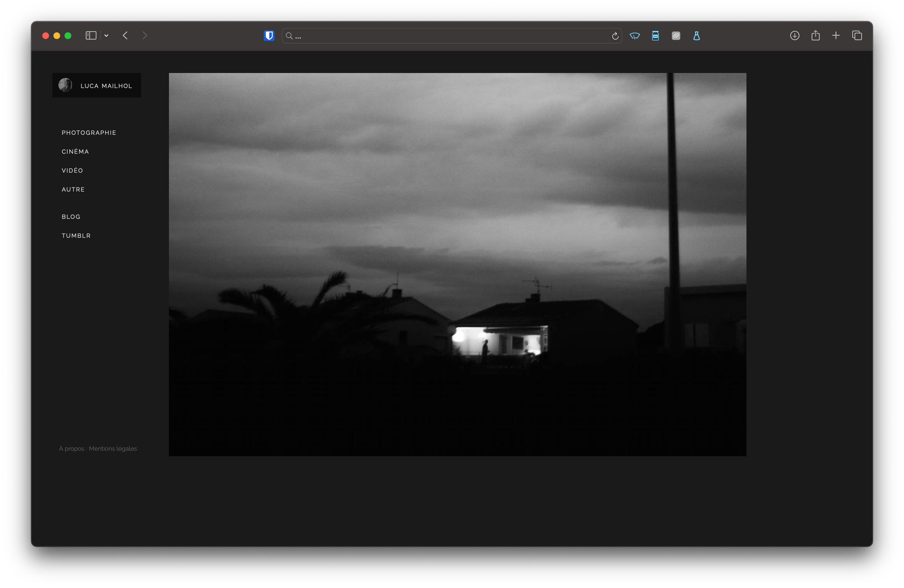Follow the Tumblr link

(x=76, y=235)
